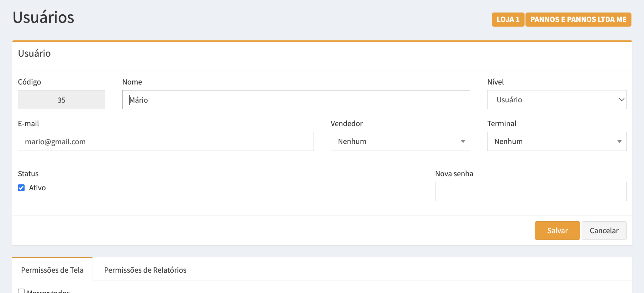Click the Usuários page heading
Image resolution: width=644 pixels, height=293 pixels.
click(44, 18)
